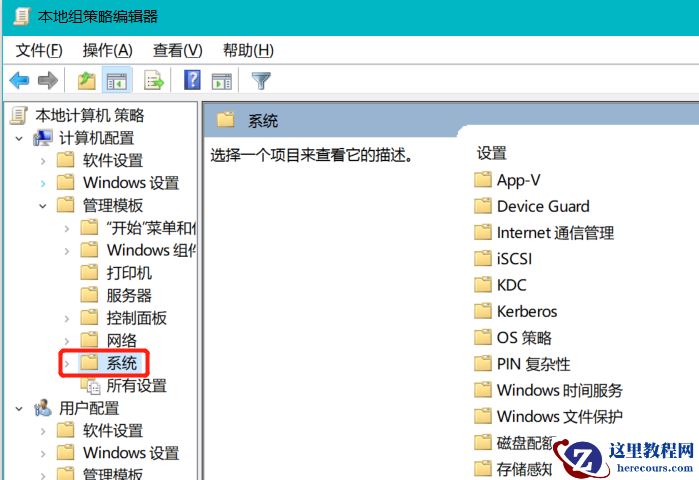
Task: Click the Up one level folder icon
Action: tap(86, 81)
